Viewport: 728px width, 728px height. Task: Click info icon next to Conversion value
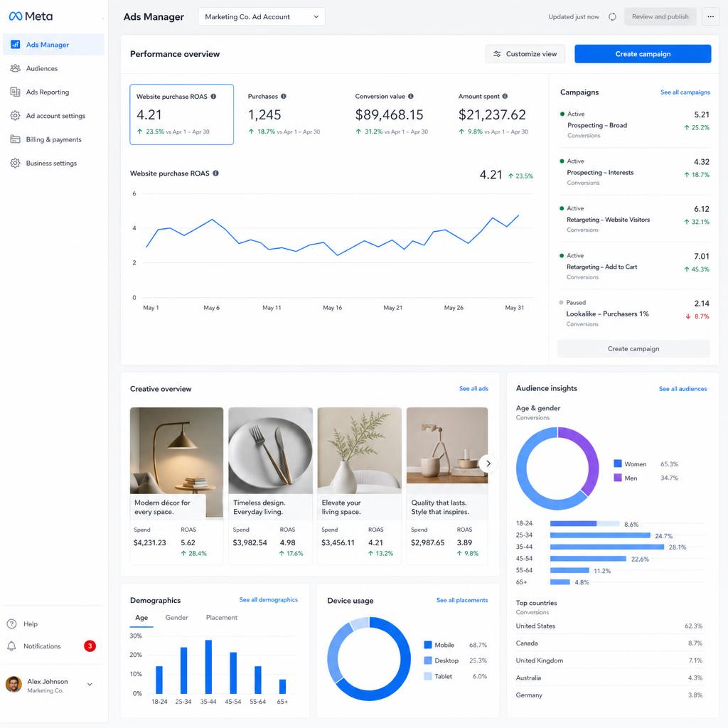[x=410, y=97]
